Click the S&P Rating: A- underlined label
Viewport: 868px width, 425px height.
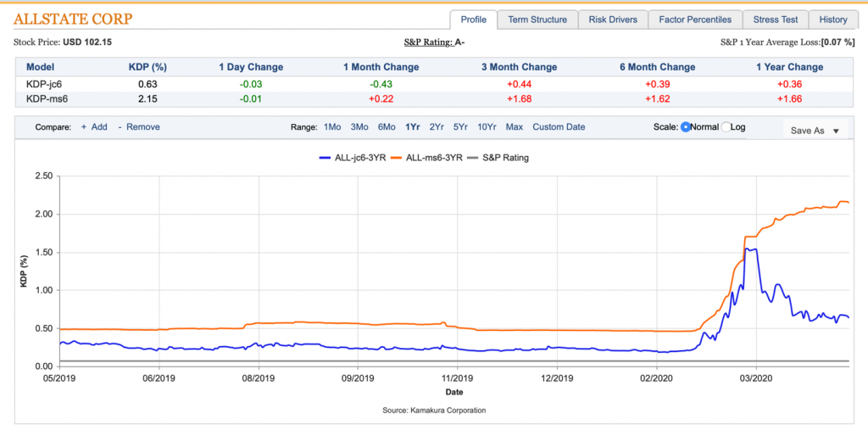coord(435,42)
